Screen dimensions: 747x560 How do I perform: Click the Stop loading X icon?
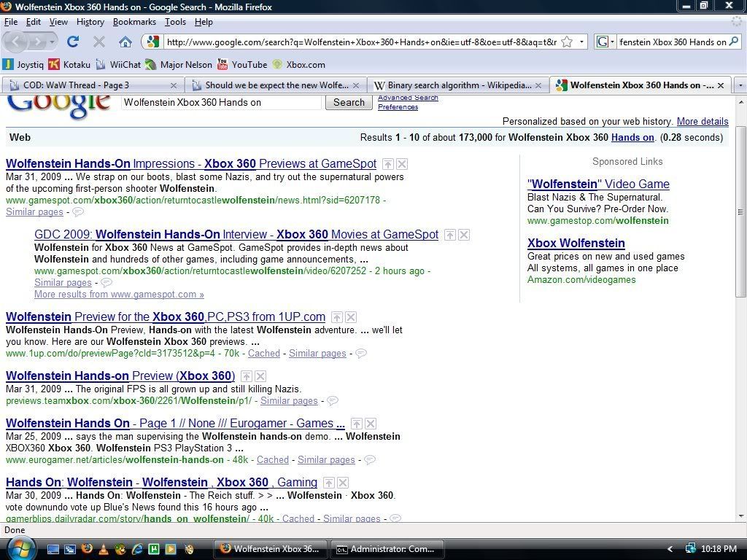pyautogui.click(x=99, y=42)
